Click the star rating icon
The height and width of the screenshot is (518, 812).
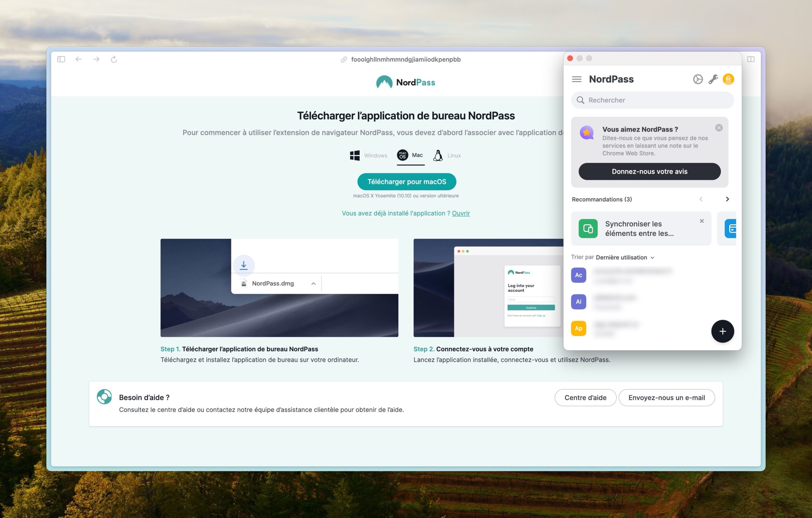click(587, 133)
